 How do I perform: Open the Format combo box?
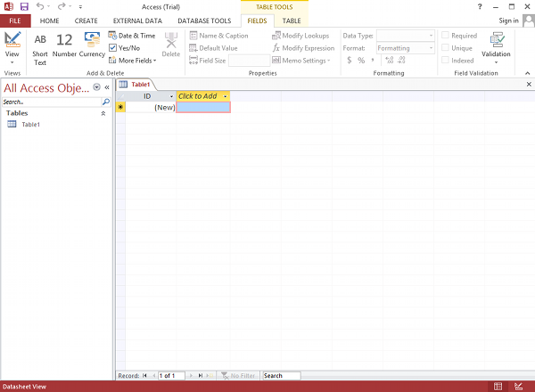click(406, 48)
